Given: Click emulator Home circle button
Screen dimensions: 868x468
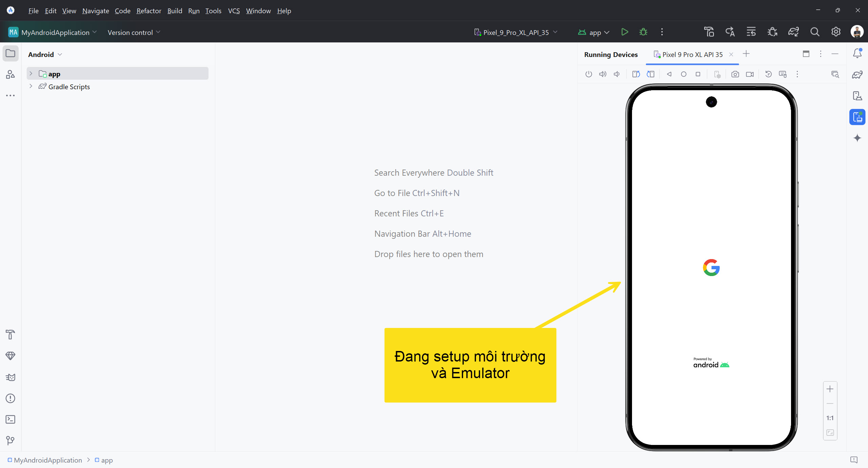Looking at the screenshot, I should (684, 74).
